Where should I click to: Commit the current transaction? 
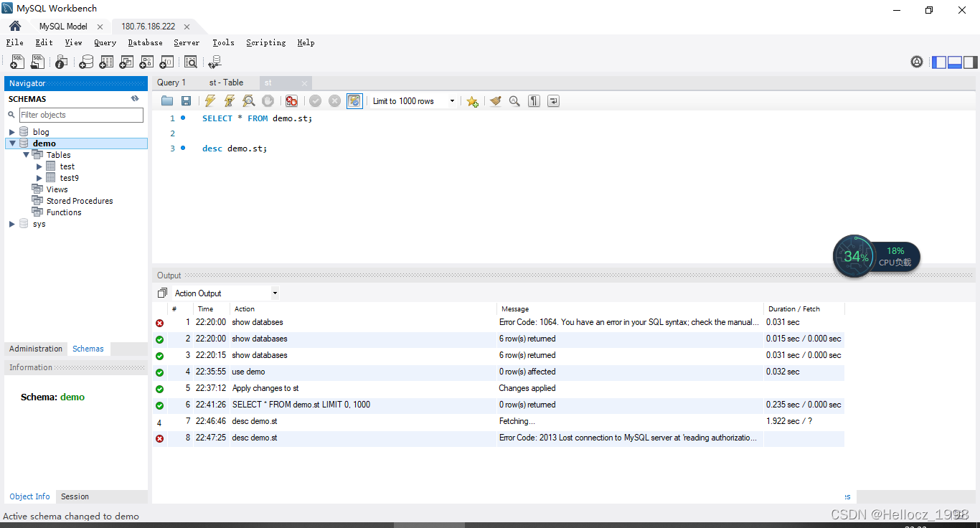coord(316,101)
